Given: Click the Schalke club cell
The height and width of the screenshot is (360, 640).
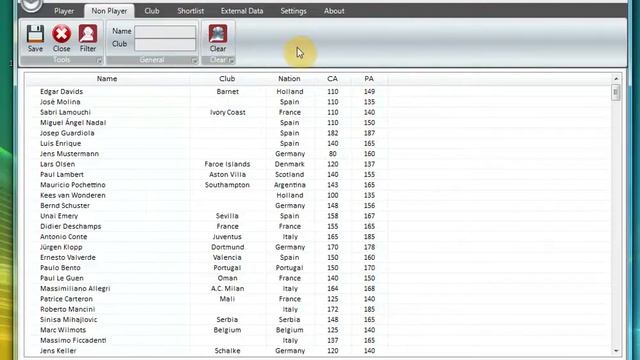Looking at the screenshot, I should [227, 351].
